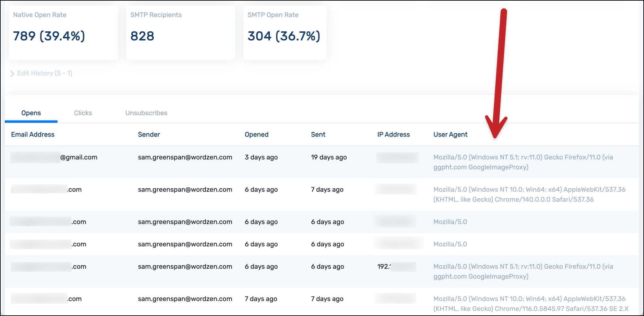Sort by Opened column header

(256, 135)
